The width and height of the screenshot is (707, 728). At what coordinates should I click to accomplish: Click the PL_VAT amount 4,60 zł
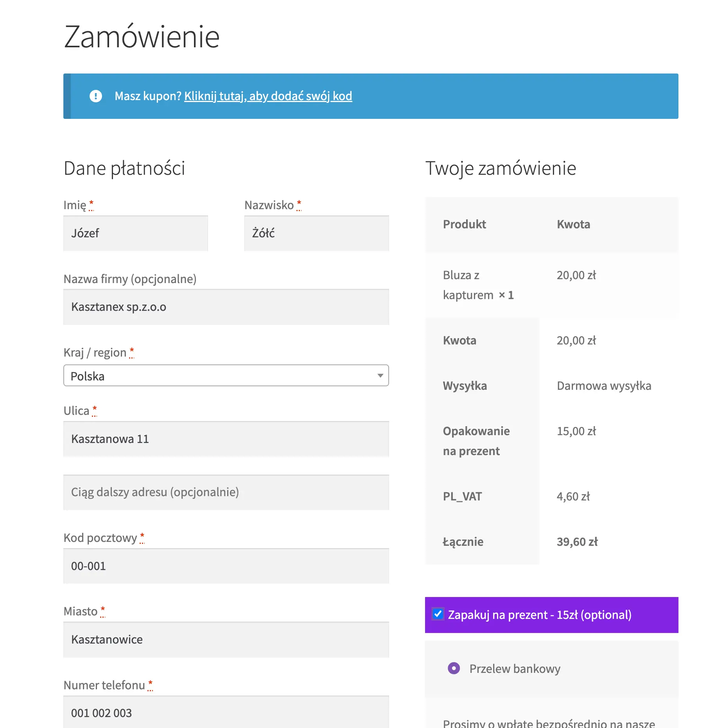coord(573,497)
